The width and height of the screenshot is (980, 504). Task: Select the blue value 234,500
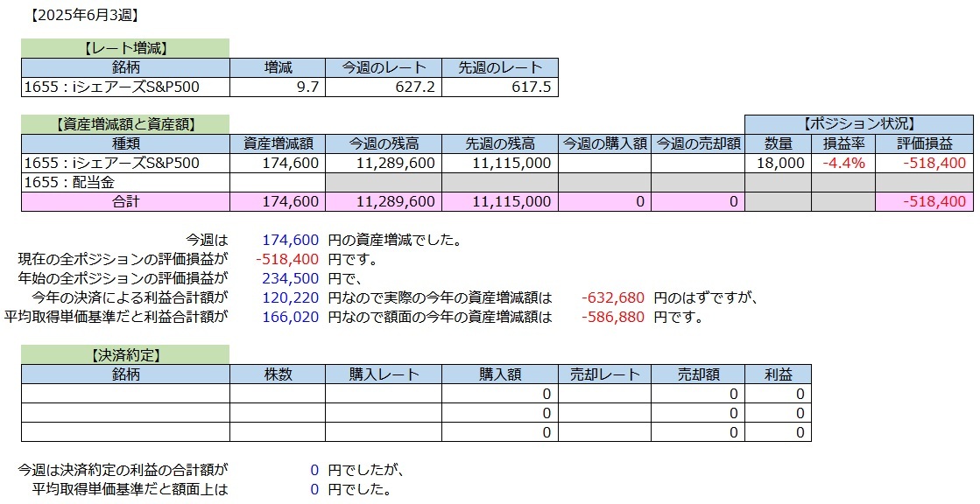pyautogui.click(x=291, y=278)
